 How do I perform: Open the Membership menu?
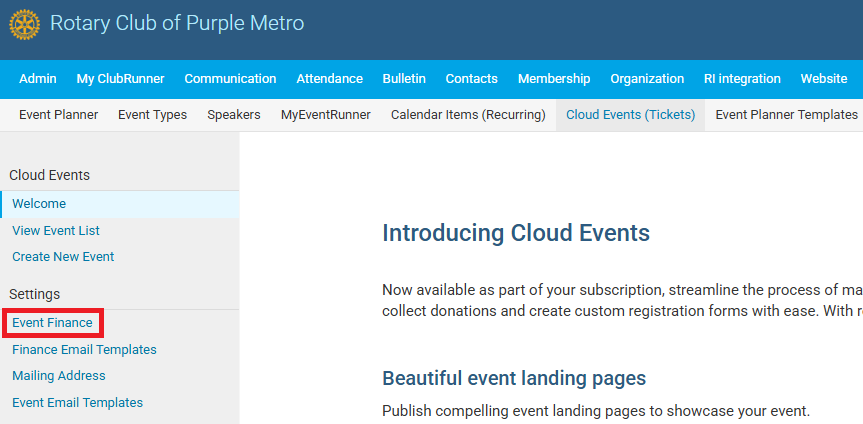pos(554,79)
